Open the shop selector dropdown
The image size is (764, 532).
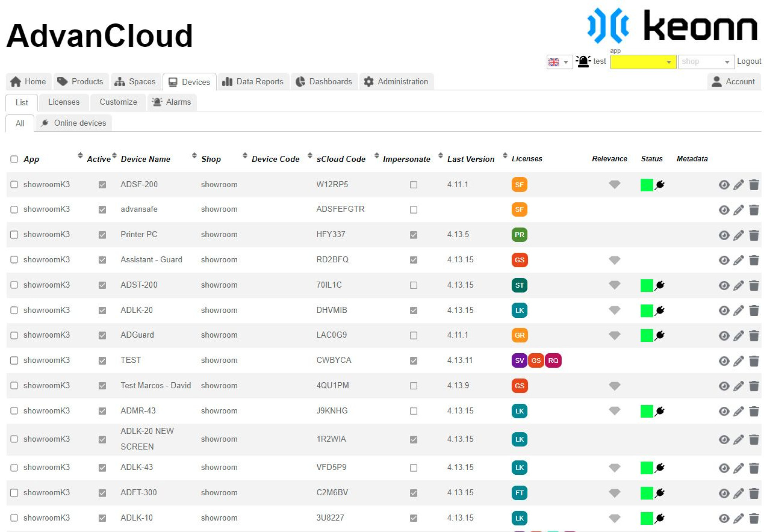click(x=706, y=62)
